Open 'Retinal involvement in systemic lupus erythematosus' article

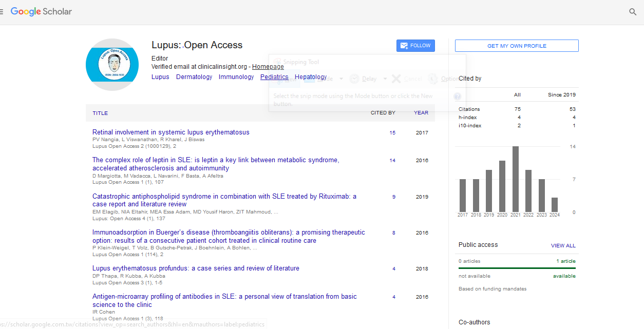click(171, 132)
